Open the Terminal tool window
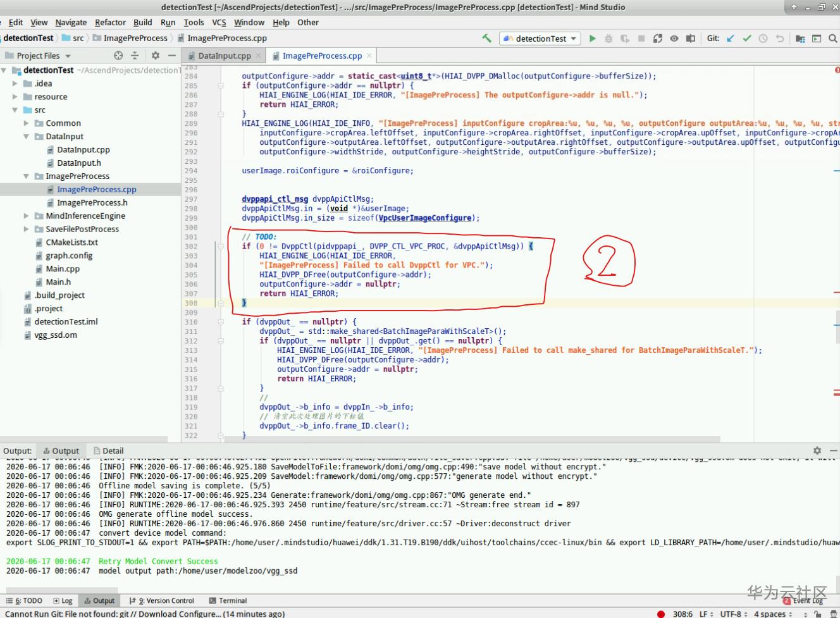 (x=228, y=601)
